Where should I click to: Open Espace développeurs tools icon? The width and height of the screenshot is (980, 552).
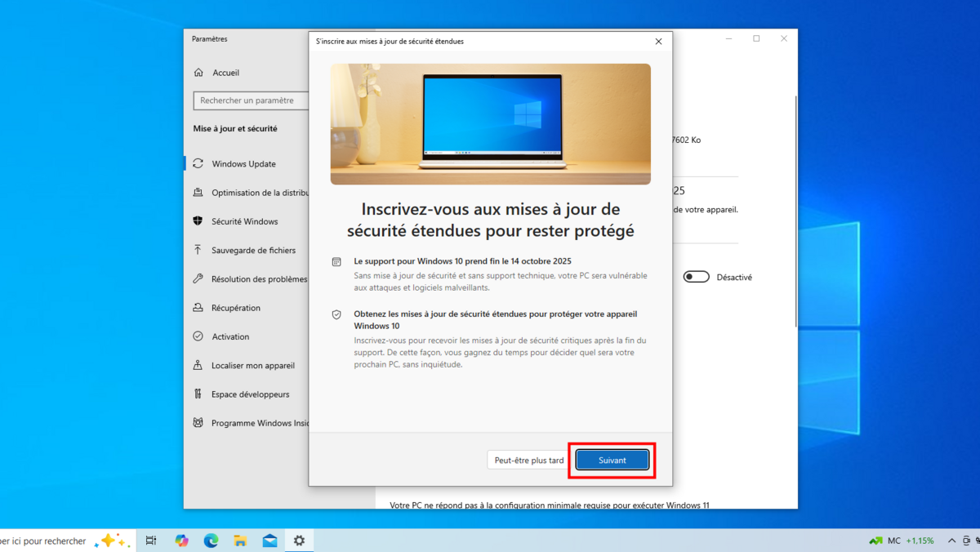198,394
